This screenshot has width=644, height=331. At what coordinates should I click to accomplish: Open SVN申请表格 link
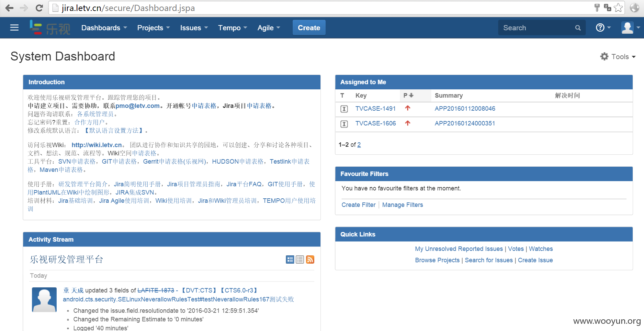click(77, 162)
